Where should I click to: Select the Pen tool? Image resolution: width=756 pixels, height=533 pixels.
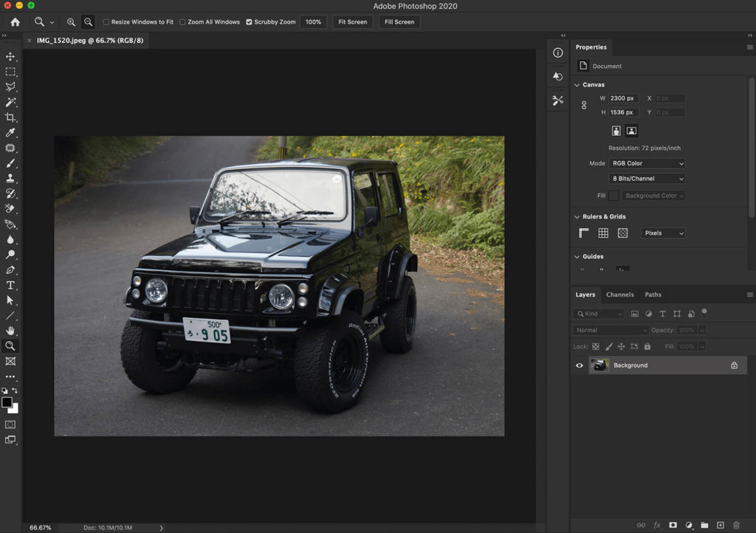(x=10, y=270)
